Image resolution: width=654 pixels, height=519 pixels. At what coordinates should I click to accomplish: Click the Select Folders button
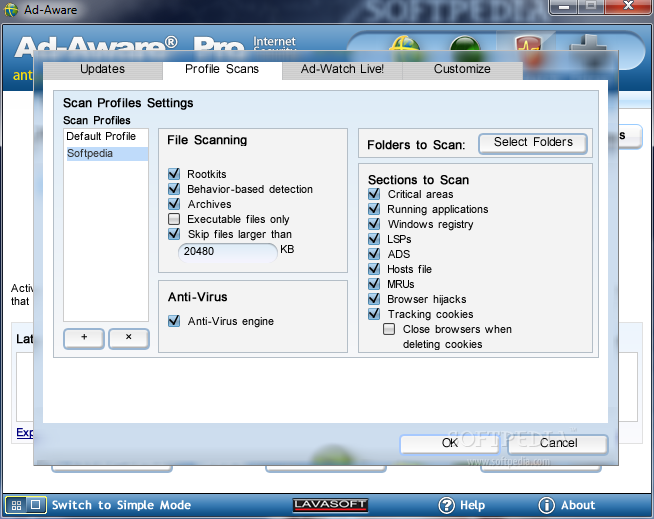pos(533,143)
